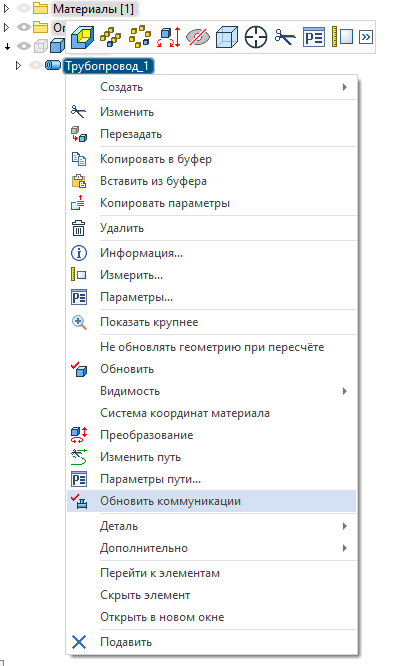Choose Измерить... menu entry

212,276
